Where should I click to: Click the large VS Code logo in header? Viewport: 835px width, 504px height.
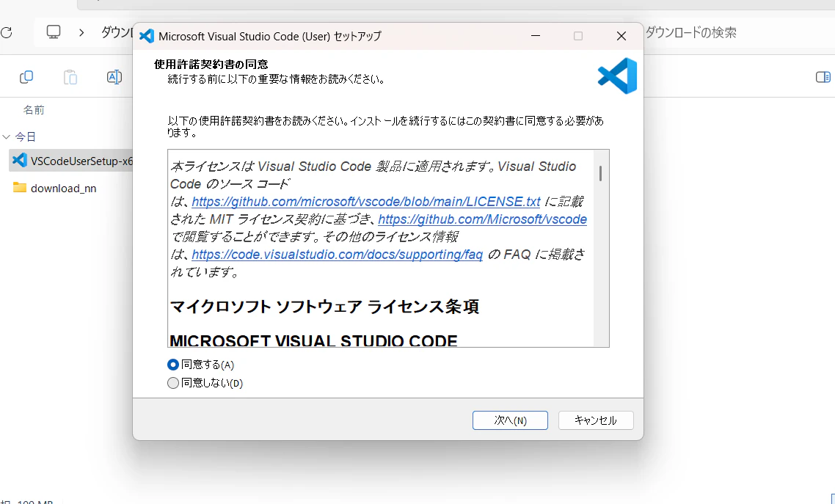(618, 76)
